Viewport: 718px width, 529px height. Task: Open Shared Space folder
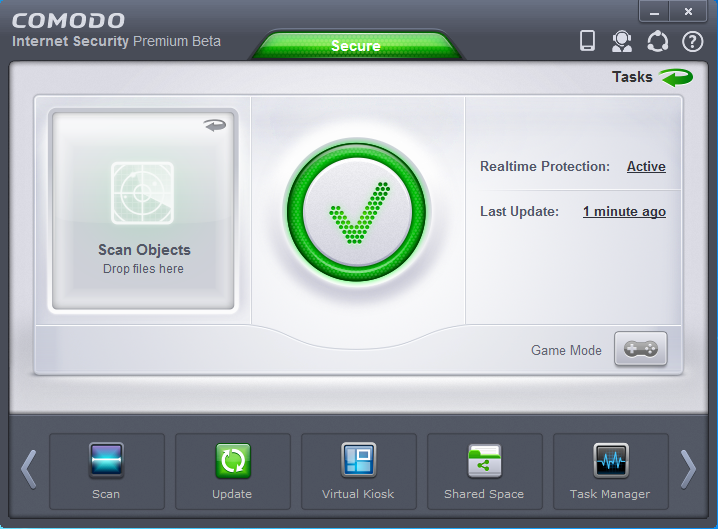point(484,471)
